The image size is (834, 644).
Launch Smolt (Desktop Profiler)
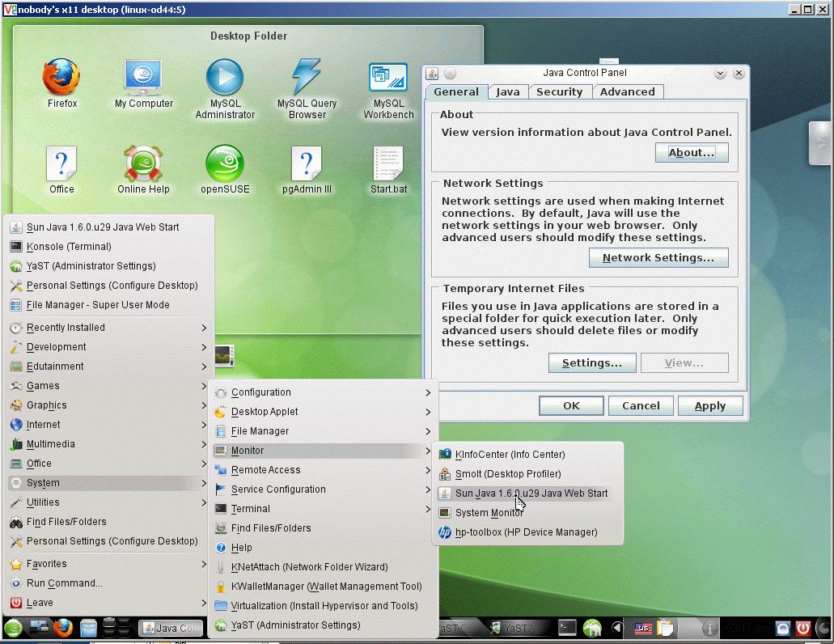pyautogui.click(x=527, y=474)
